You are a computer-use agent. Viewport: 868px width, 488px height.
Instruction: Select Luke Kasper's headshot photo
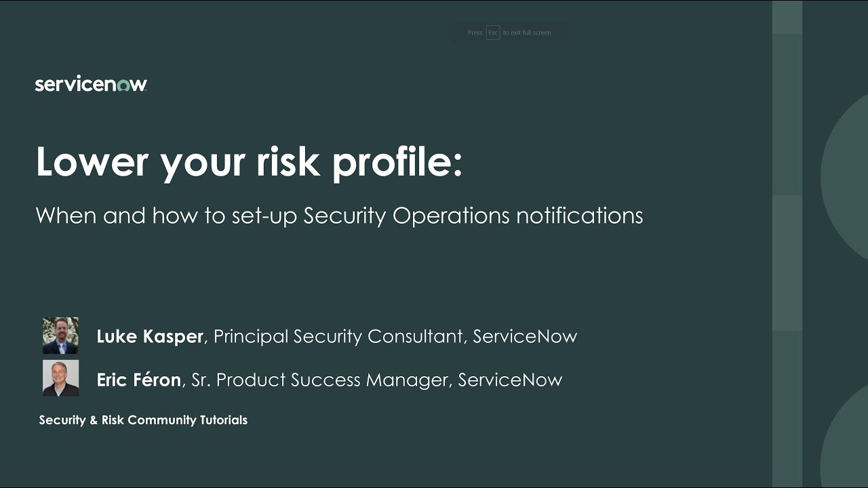(60, 335)
